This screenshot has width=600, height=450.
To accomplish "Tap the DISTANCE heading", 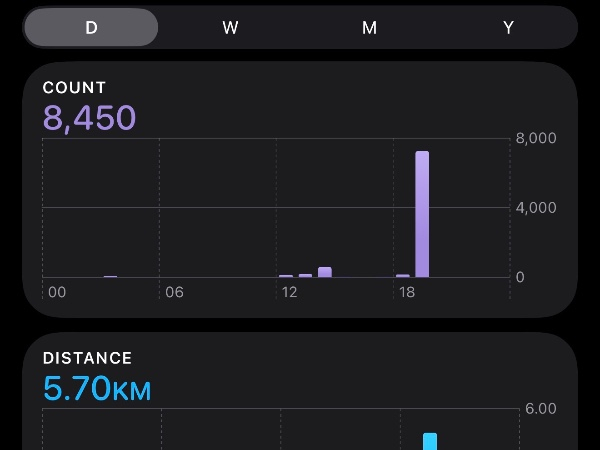I will [x=87, y=358].
